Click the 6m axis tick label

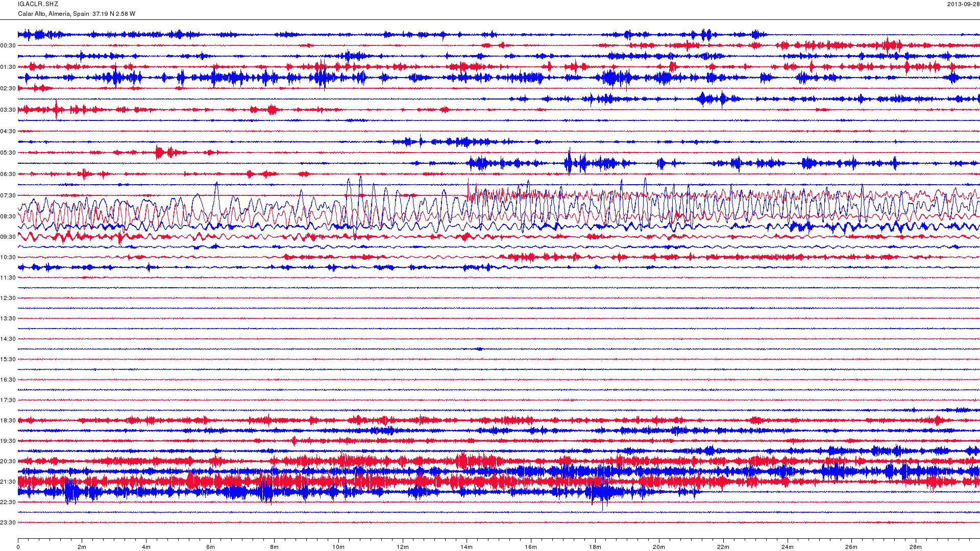coord(210,547)
